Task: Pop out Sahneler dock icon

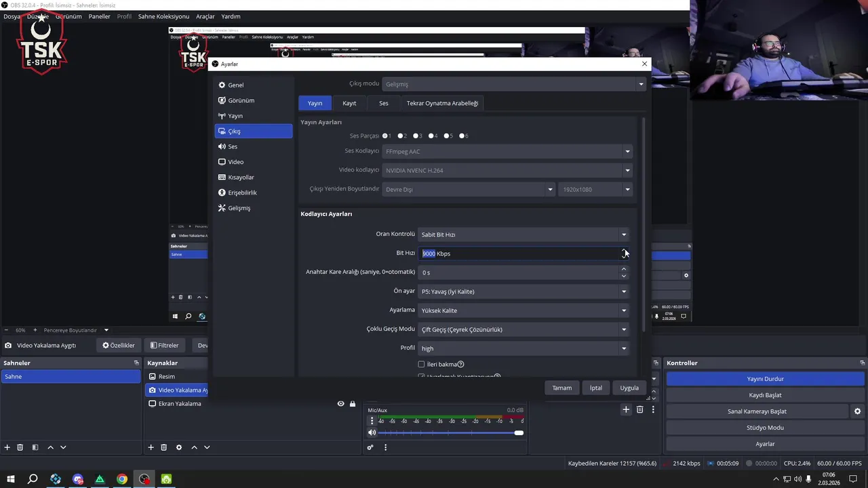Action: (136, 363)
